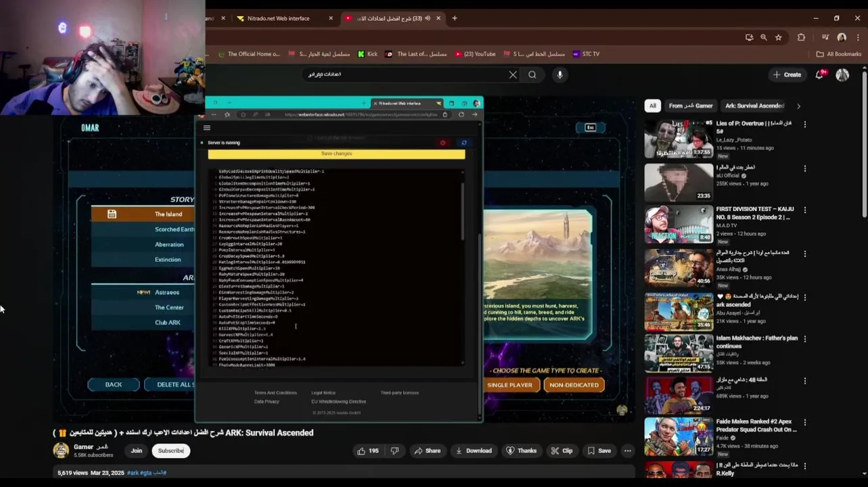Viewport: 868px width, 487px height.
Task: Open YouTube notifications bell
Action: point(819,75)
